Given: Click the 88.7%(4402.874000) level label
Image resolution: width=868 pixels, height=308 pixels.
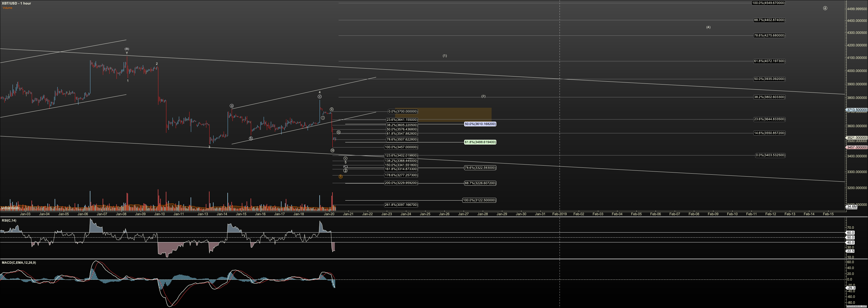Looking at the screenshot, I should click(x=770, y=20).
